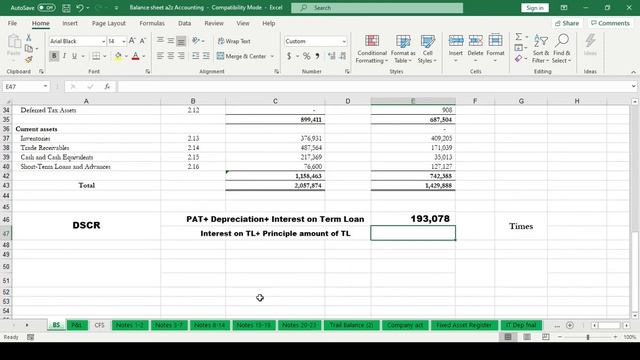Open the File menu
The image size is (640, 360).
coord(12,23)
